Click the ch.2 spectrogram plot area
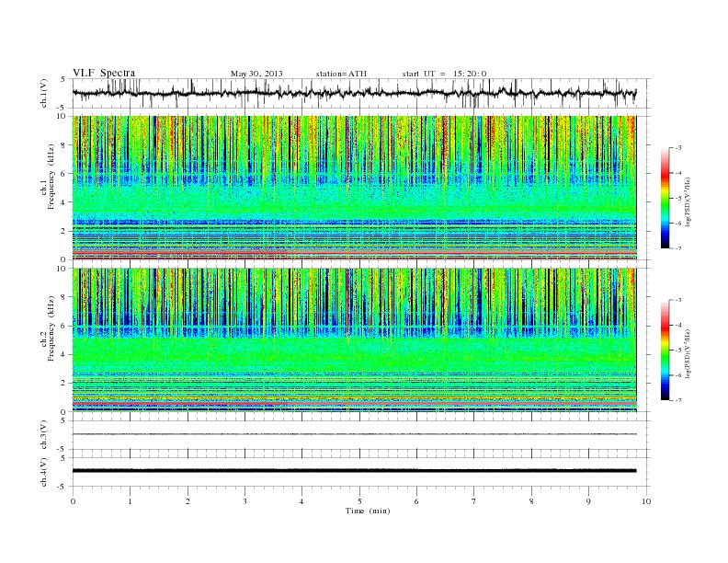 [354, 340]
